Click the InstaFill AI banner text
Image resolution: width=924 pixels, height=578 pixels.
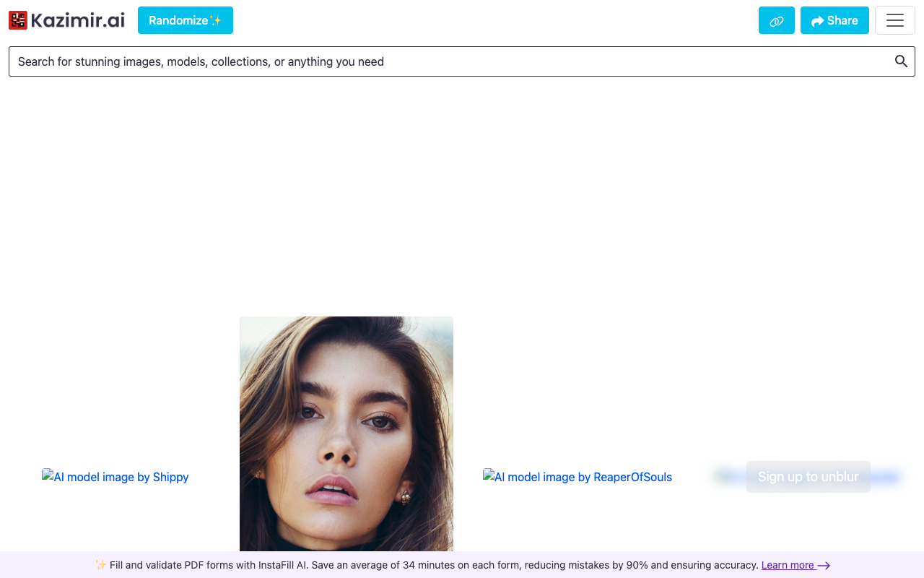click(433, 565)
